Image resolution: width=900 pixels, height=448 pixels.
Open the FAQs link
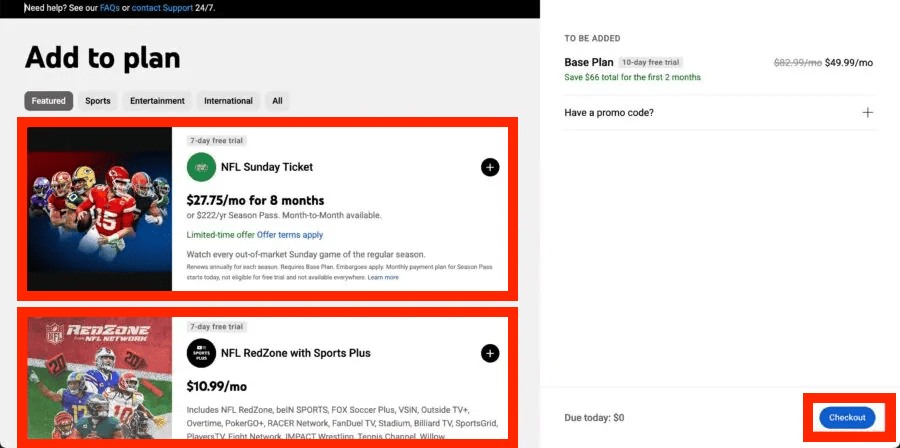click(110, 8)
